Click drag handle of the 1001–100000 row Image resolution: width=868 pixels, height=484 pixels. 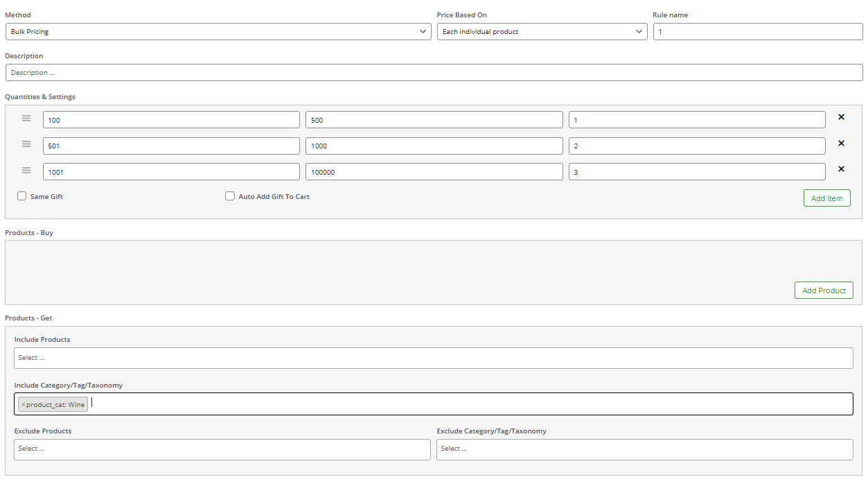(x=26, y=171)
